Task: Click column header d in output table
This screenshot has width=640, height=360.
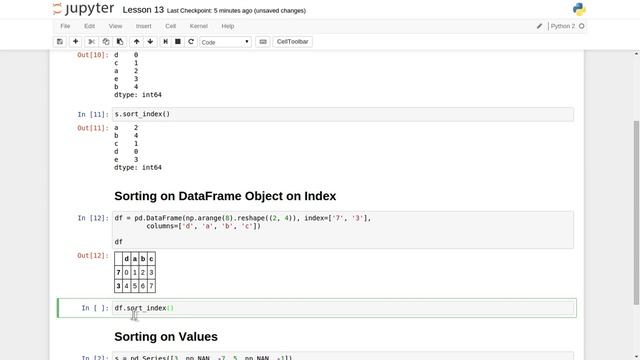Action: coord(127,259)
